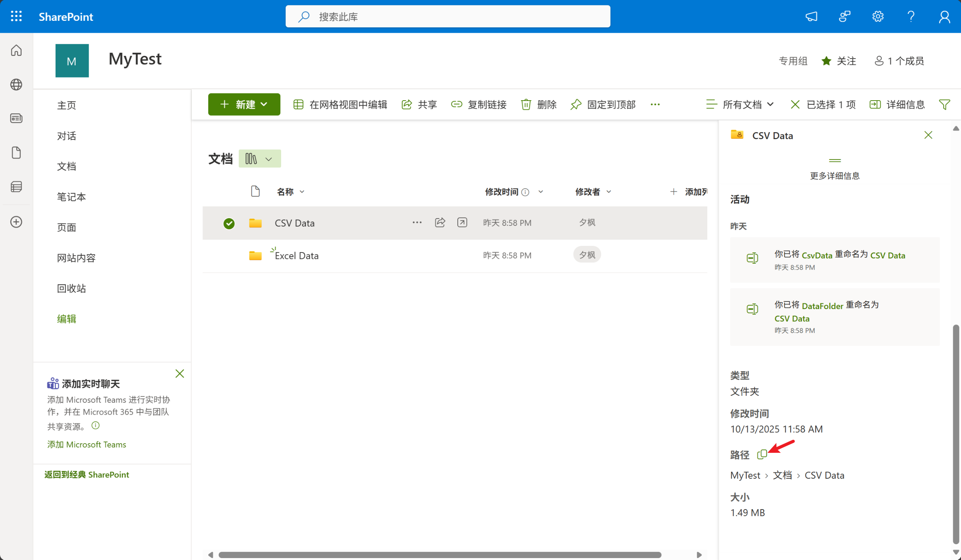Uncheck the CSV Data row selection circle

coord(229,223)
